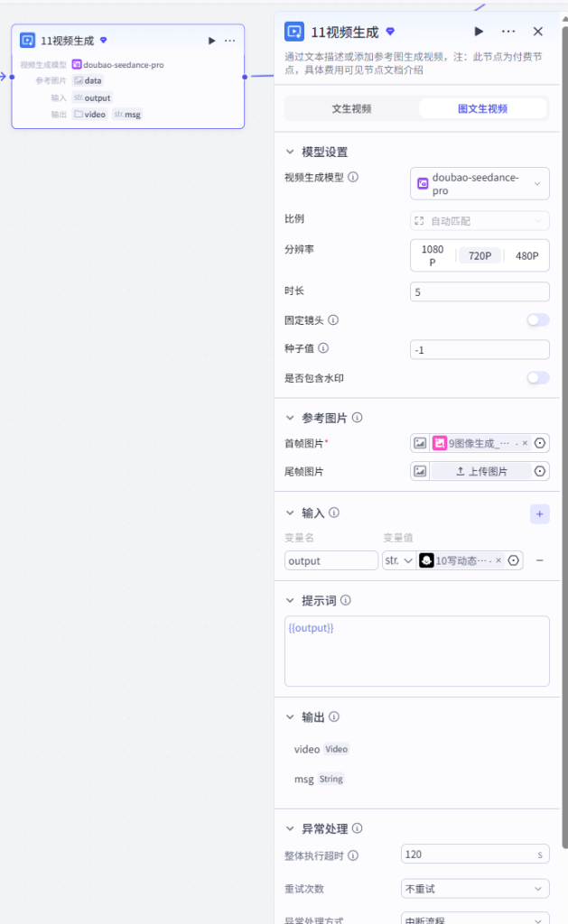This screenshot has height=924, width=568.
Task: Click the image icon in 首帧图片 row
Action: coord(420,443)
